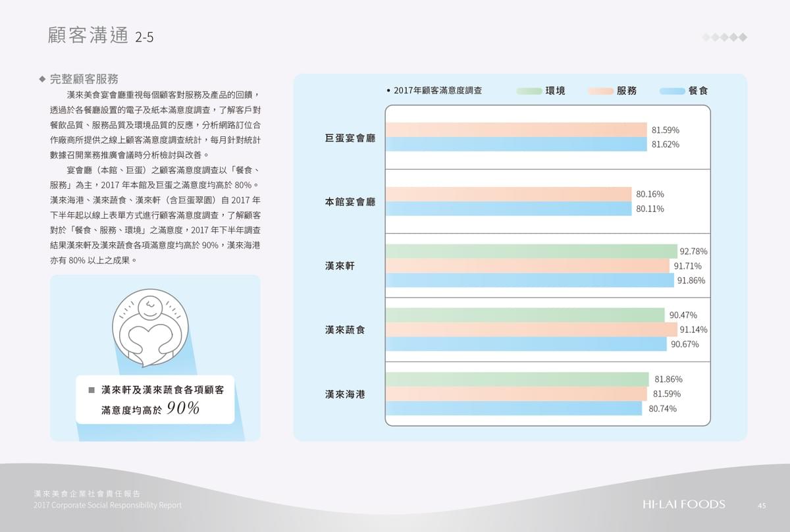790x532 pixels.
Task: Click the 環境 legend label
Action: click(555, 91)
